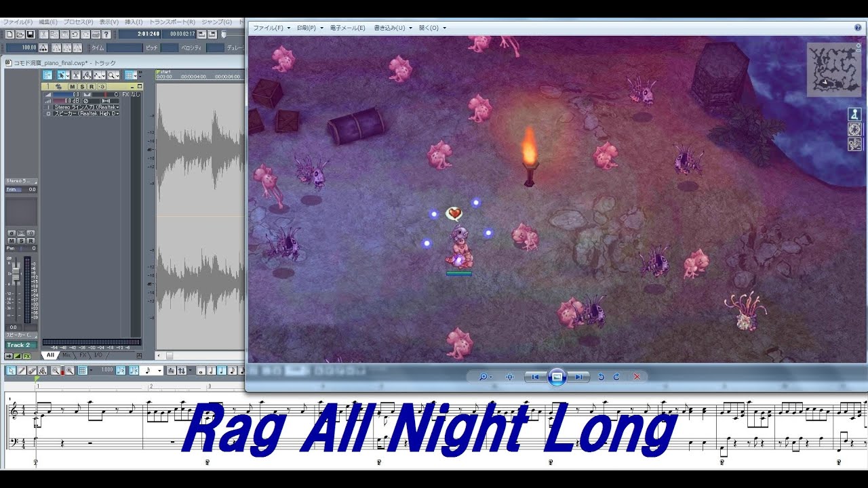868x488 pixels.
Task: Rotate image counterclockwise in viewer
Action: pyautogui.click(x=601, y=377)
